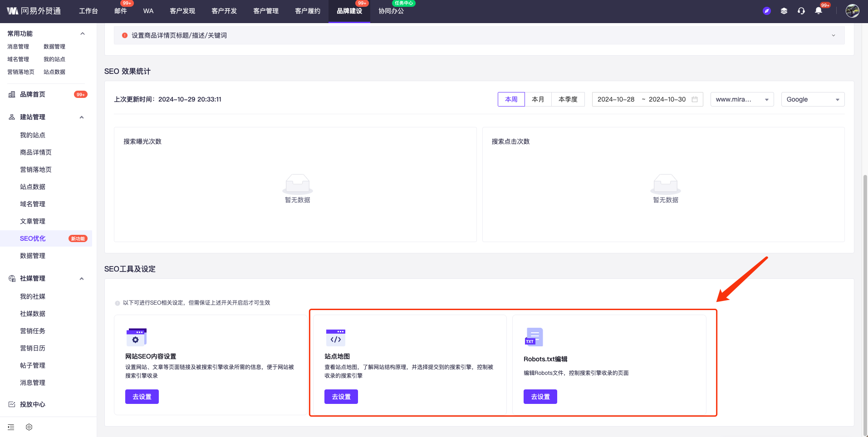Open the www.mira... site dropdown
This screenshot has height=437, width=868.
tap(741, 99)
